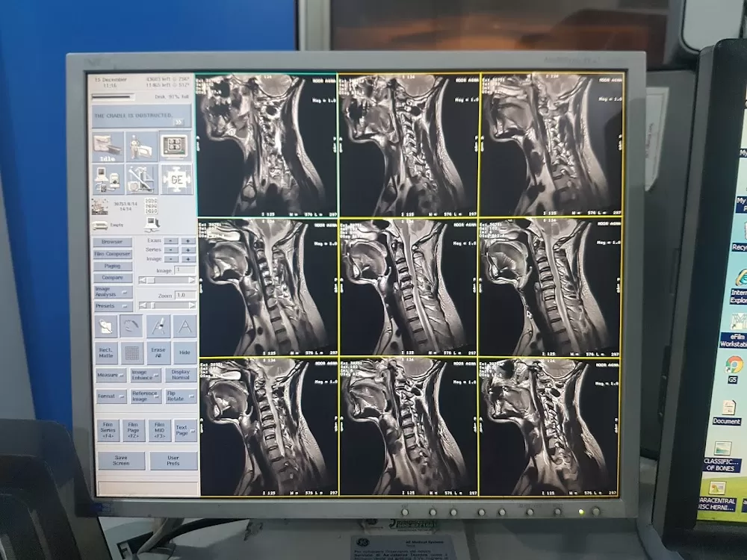Toggle the grid overlay icon
The image size is (747, 560).
[x=132, y=353]
